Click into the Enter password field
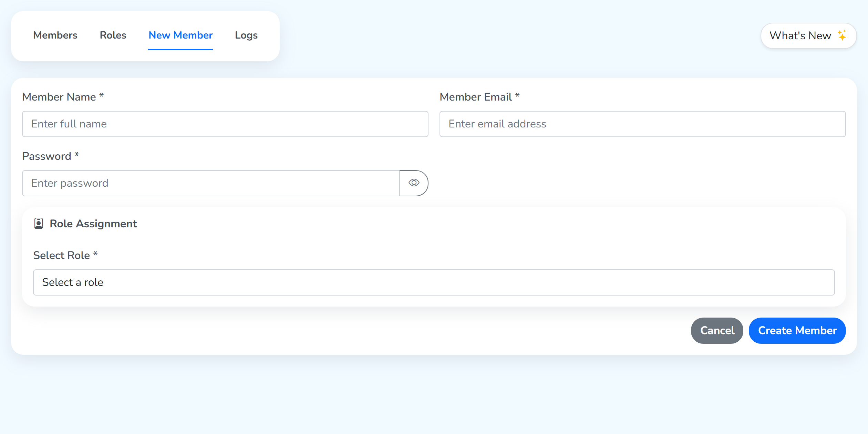Viewport: 868px width, 434px height. [x=211, y=183]
